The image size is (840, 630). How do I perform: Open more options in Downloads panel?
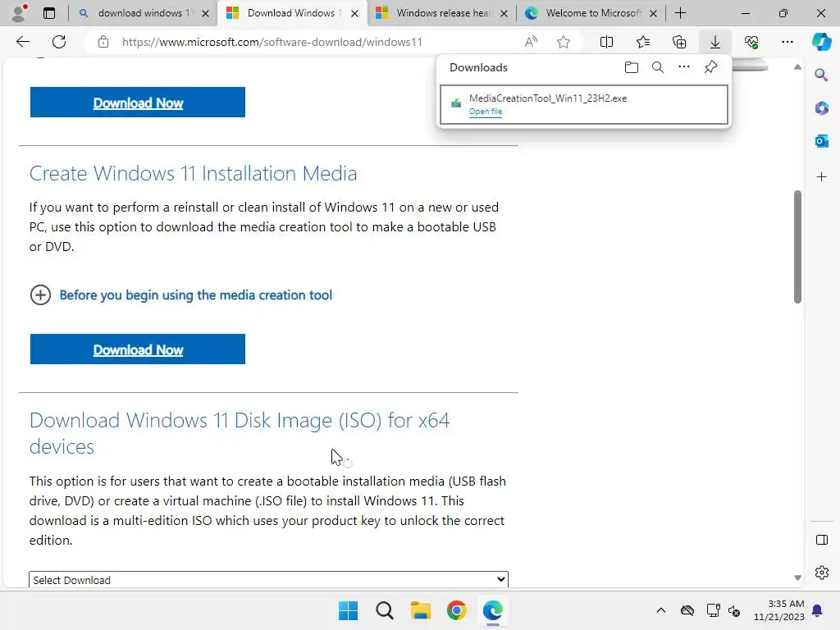[x=684, y=67]
